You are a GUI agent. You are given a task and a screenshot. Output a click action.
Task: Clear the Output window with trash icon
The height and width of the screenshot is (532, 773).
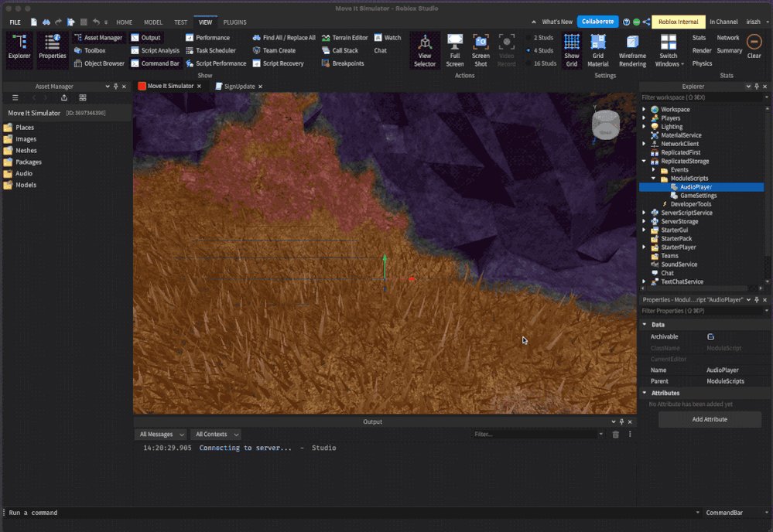615,434
